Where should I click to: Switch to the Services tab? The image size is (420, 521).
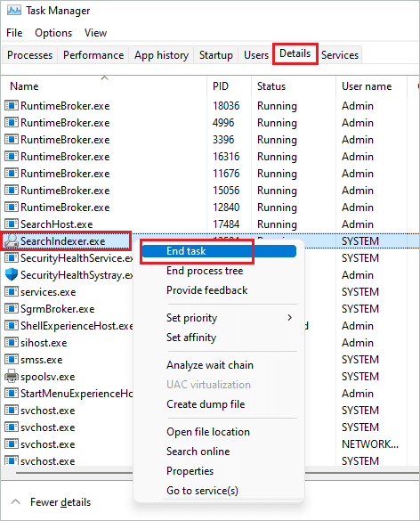[340, 55]
